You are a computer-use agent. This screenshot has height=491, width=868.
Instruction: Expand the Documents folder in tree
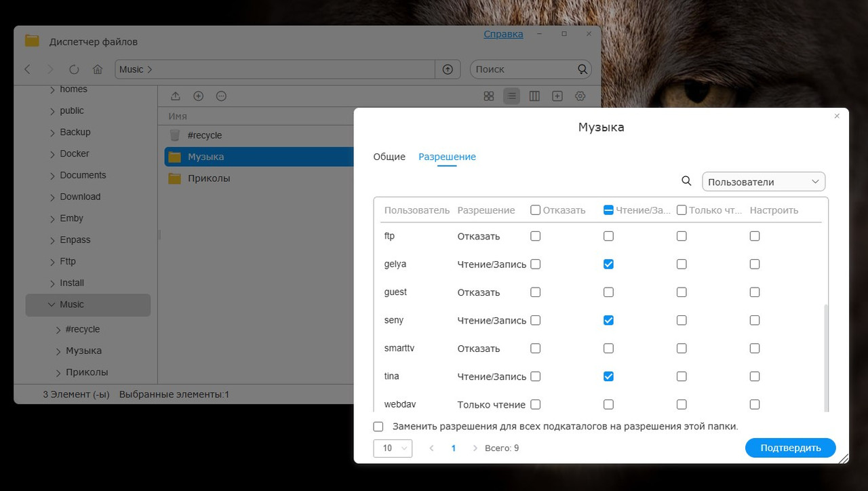(x=53, y=176)
